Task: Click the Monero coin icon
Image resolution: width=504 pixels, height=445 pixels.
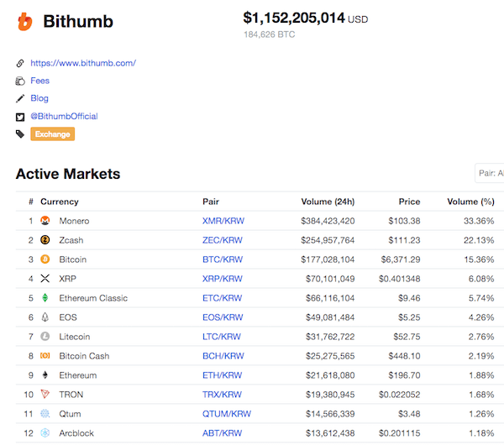Action: 45,221
